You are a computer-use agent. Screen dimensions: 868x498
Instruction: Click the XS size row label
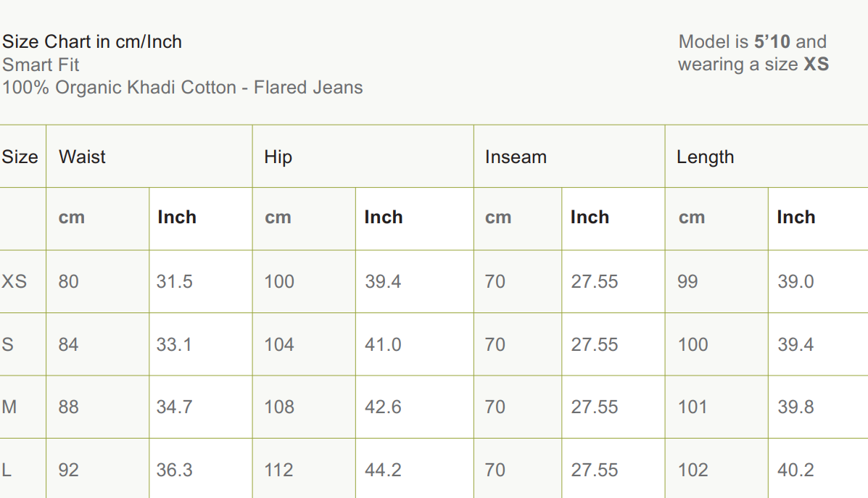14,281
